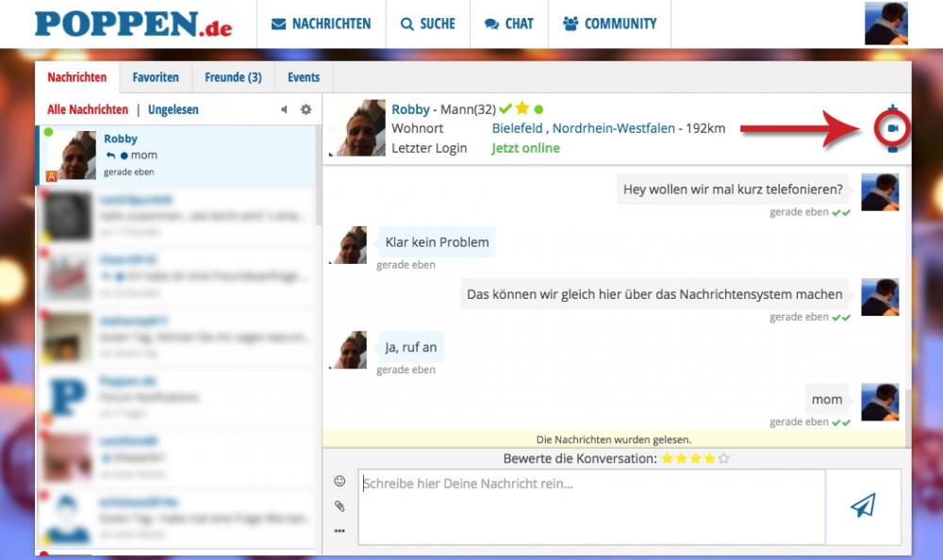Open NACHRICHTEN in the top navigation
The width and height of the screenshot is (943, 560).
click(321, 24)
